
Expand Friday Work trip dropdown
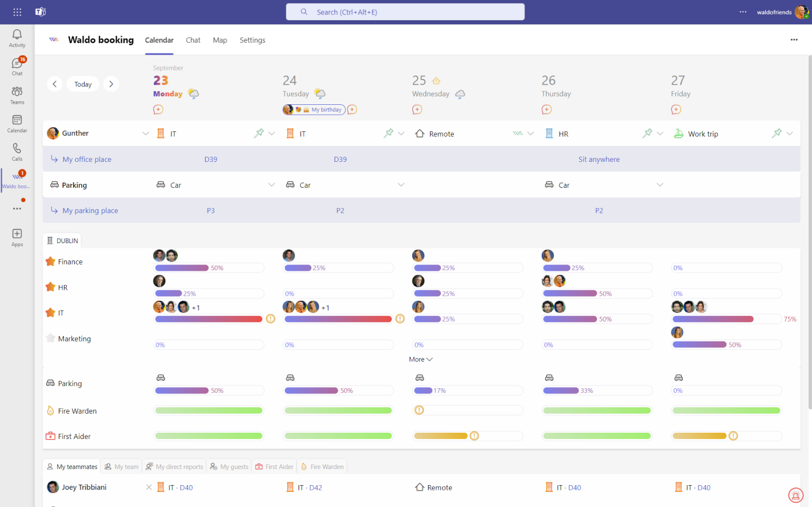click(x=790, y=134)
